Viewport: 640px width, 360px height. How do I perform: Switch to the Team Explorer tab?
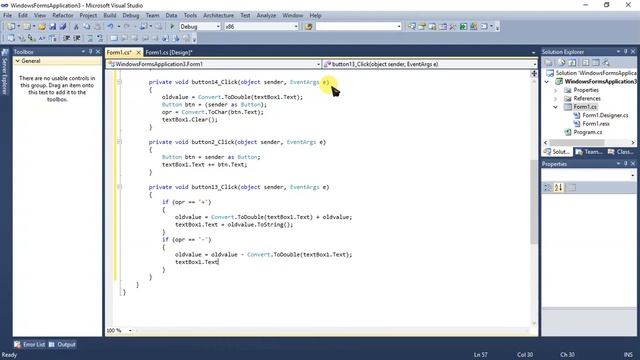click(589, 152)
